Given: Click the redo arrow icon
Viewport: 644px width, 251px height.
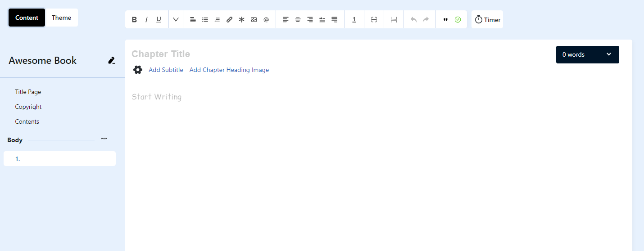Looking at the screenshot, I should (426, 20).
